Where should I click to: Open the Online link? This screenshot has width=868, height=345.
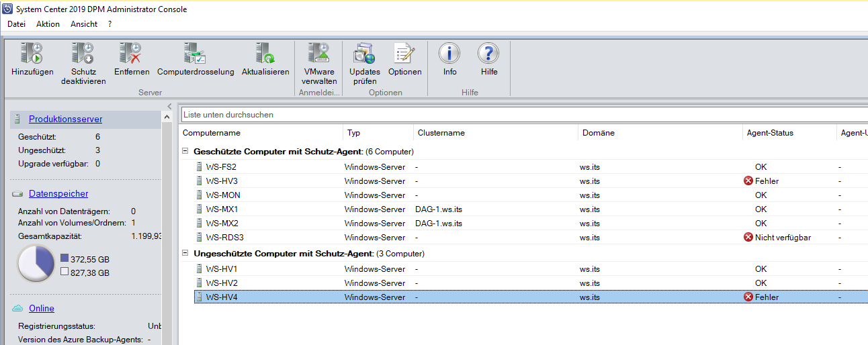(x=42, y=309)
